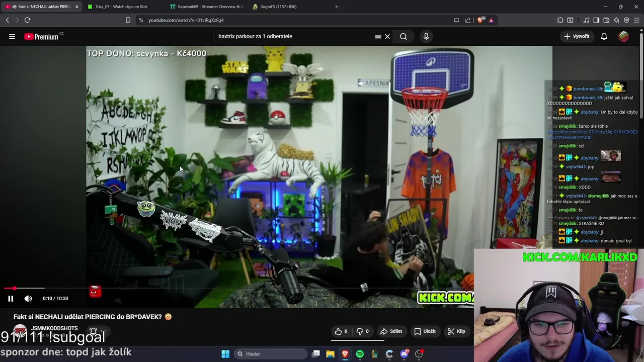Open File Explorer from the taskbar

coord(330,354)
